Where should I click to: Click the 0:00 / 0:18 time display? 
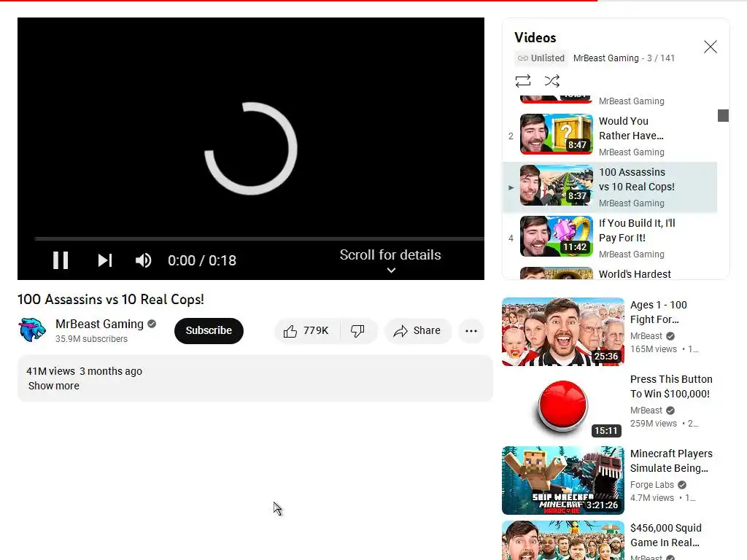(202, 260)
